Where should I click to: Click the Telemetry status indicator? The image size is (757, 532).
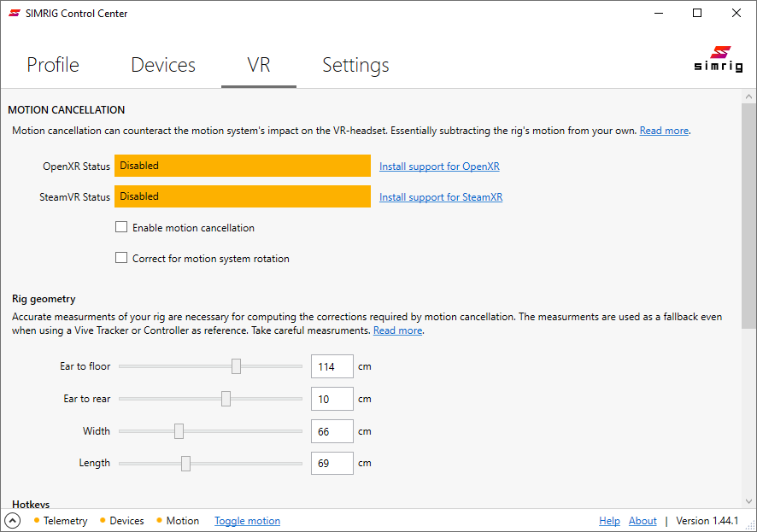pyautogui.click(x=61, y=521)
